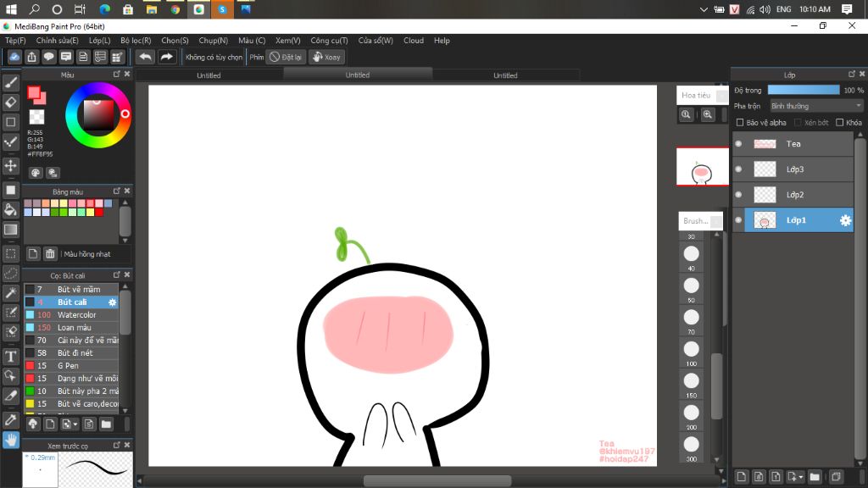This screenshot has width=868, height=488.
Task: Select the Lasso tool
Action: (10, 274)
